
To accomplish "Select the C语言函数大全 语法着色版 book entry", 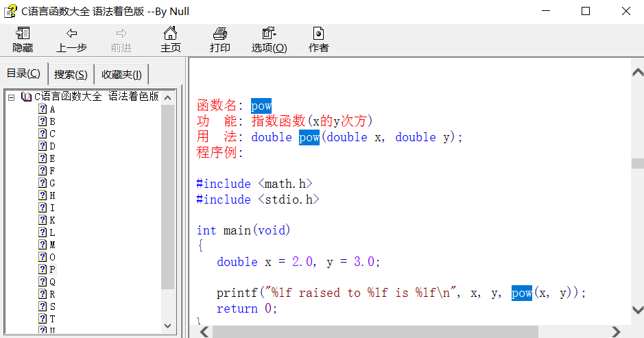I will [x=96, y=97].
